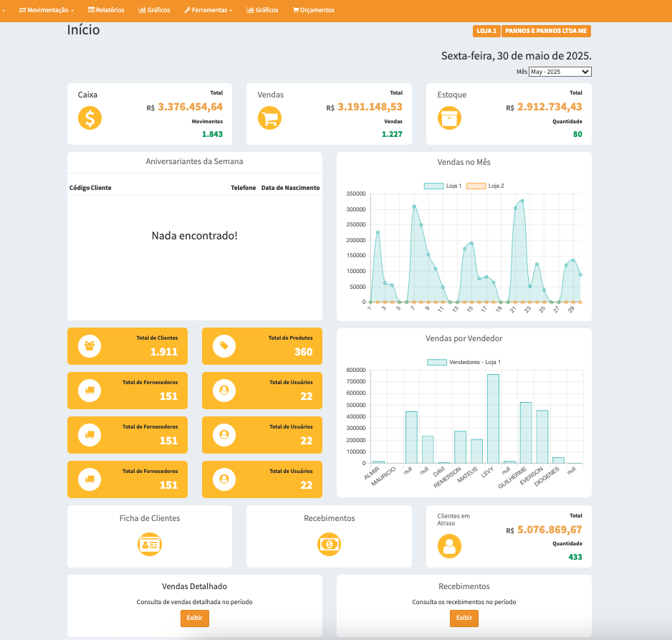Open the Mês dropdown showing May - 2025
The image size is (672, 640).
(x=560, y=72)
